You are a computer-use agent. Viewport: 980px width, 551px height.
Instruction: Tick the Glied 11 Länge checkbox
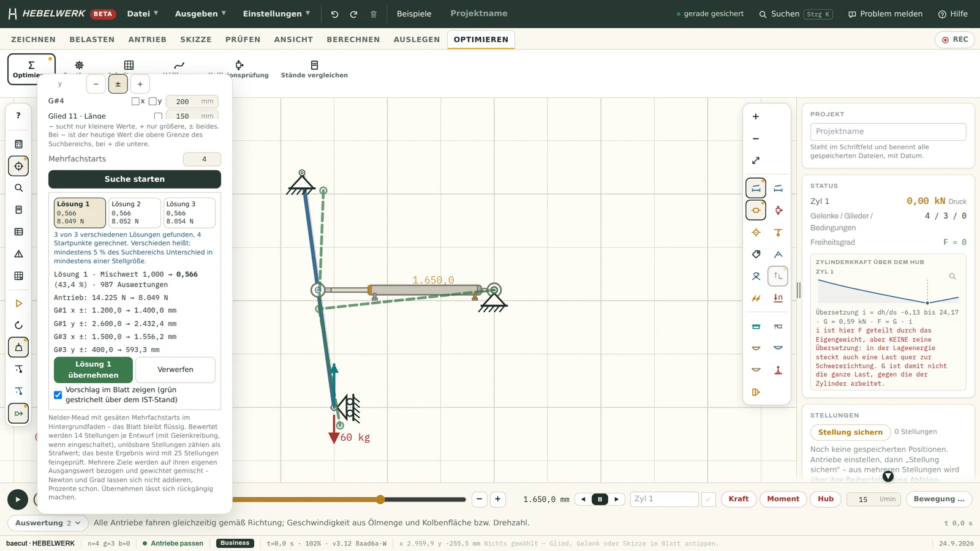158,116
